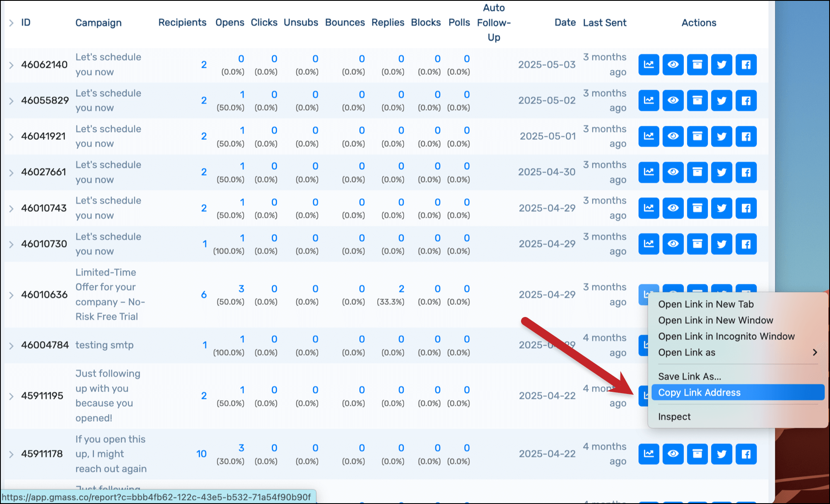Viewport: 830px width, 504px height.
Task: Click recipients count 10 for campaign 45911178
Action: 201,454
